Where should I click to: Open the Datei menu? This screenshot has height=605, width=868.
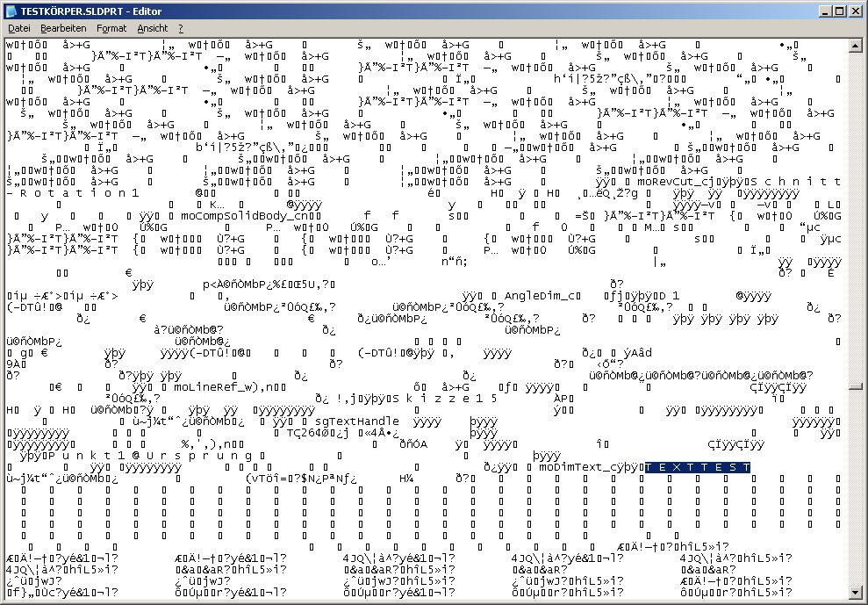click(18, 28)
